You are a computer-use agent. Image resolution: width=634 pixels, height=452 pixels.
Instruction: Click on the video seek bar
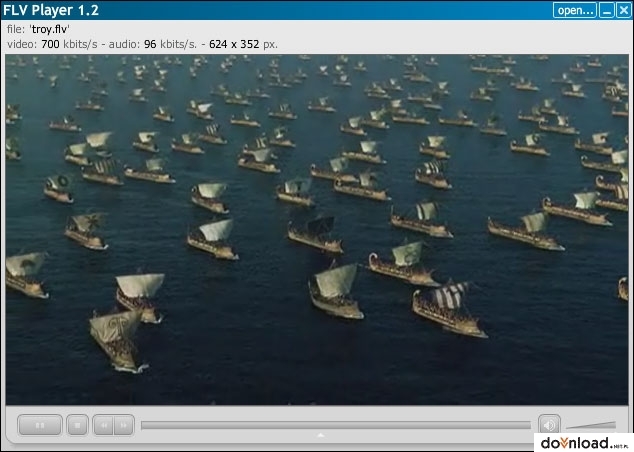(336, 425)
